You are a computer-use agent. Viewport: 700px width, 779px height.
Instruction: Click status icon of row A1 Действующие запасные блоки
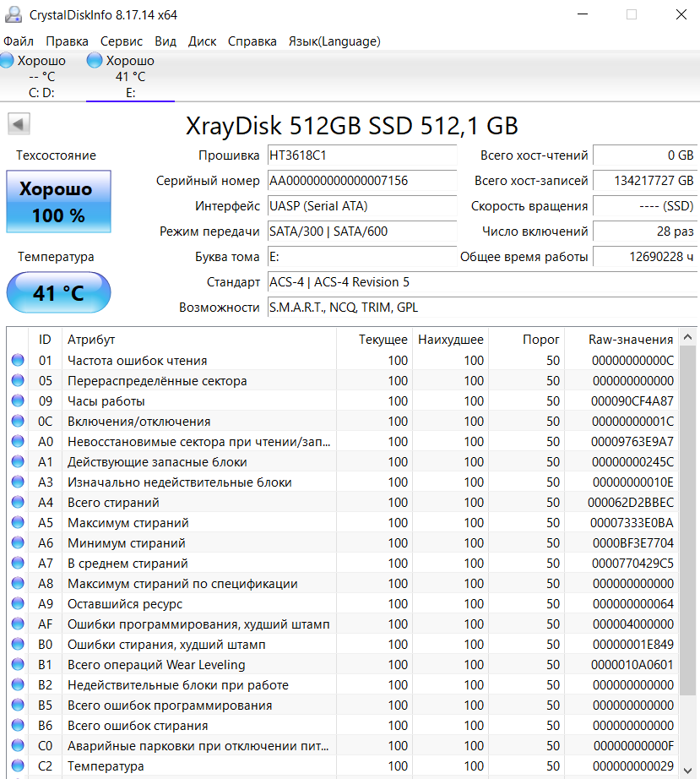pyautogui.click(x=18, y=461)
